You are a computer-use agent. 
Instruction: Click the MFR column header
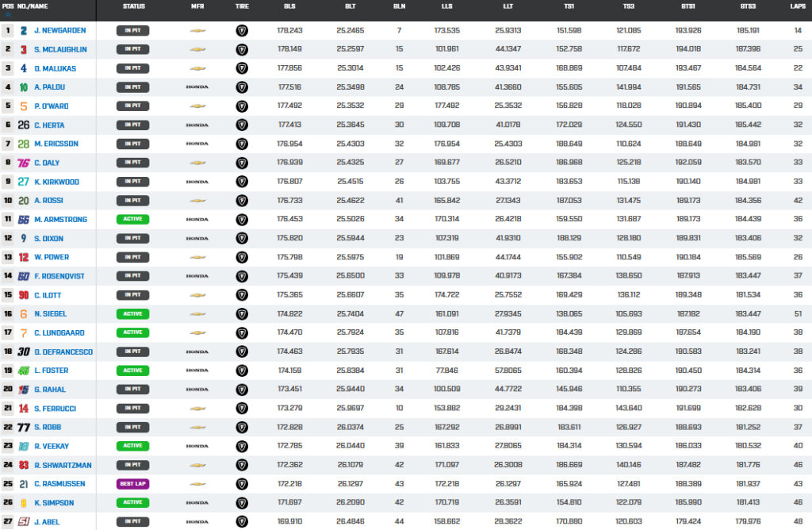pyautogui.click(x=197, y=6)
